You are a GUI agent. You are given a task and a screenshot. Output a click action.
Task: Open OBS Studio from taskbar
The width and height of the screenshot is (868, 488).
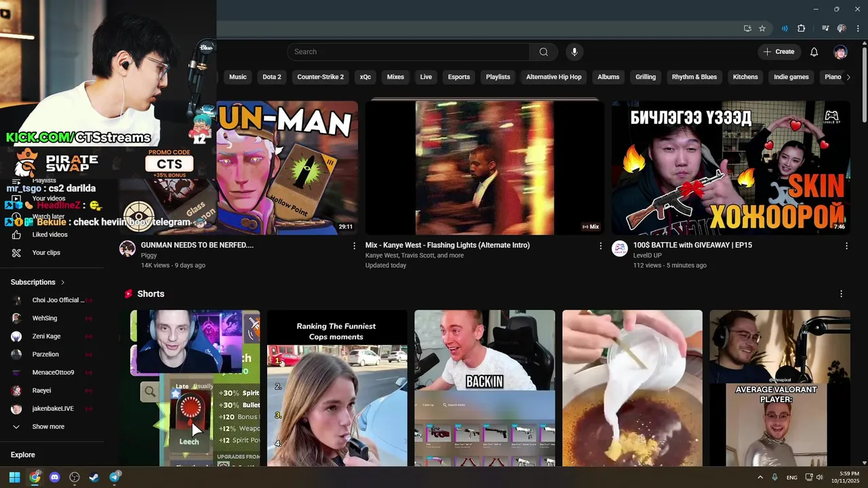tap(75, 477)
